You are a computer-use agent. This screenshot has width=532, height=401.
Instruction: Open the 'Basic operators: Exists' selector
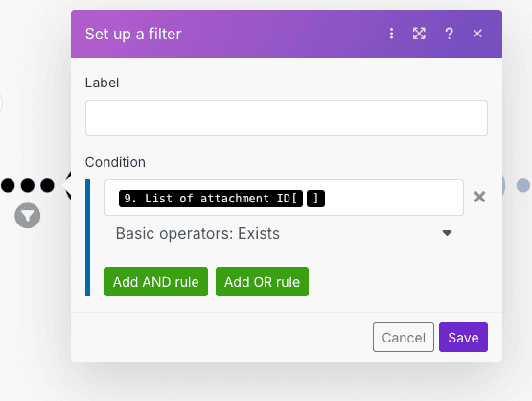pos(284,233)
